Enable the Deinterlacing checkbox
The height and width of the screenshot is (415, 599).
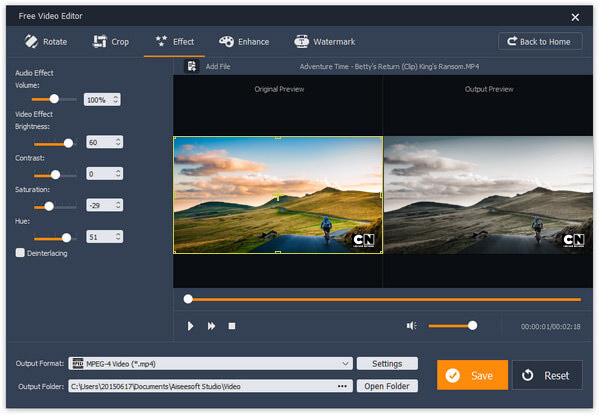20,253
